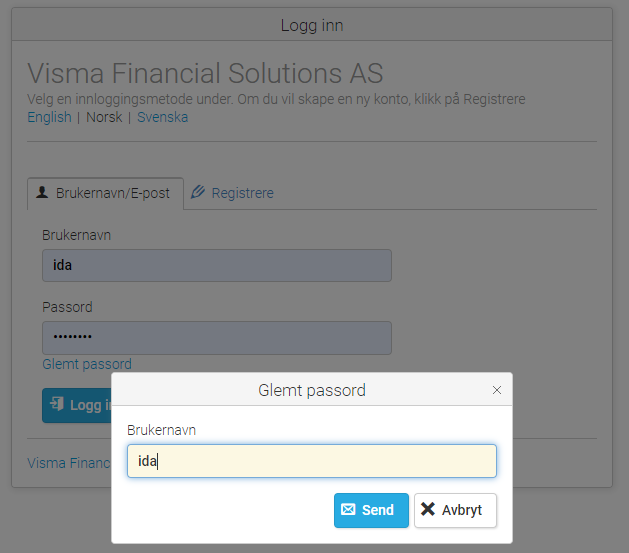629x553 pixels.
Task: Open the Glemt passord link
Action: [87, 364]
